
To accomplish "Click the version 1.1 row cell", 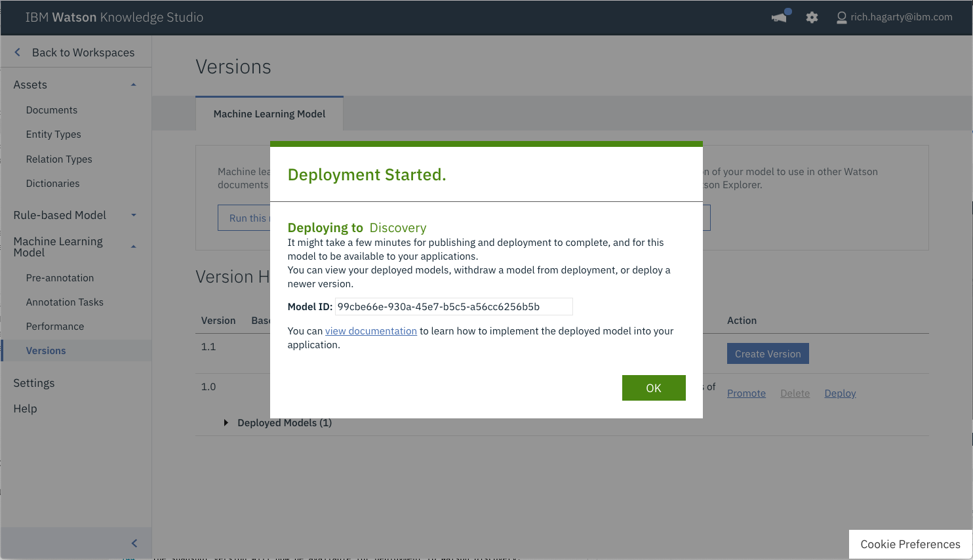I will coord(208,347).
